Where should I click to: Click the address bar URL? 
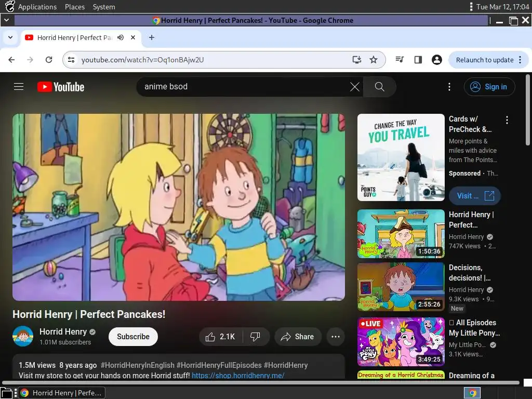click(x=142, y=60)
